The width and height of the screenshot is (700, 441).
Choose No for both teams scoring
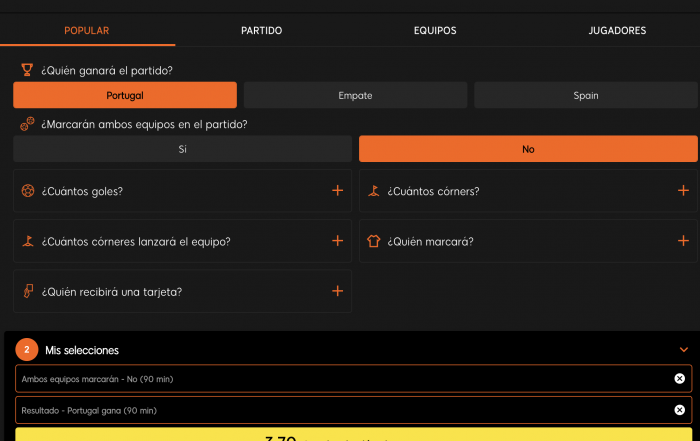click(528, 149)
